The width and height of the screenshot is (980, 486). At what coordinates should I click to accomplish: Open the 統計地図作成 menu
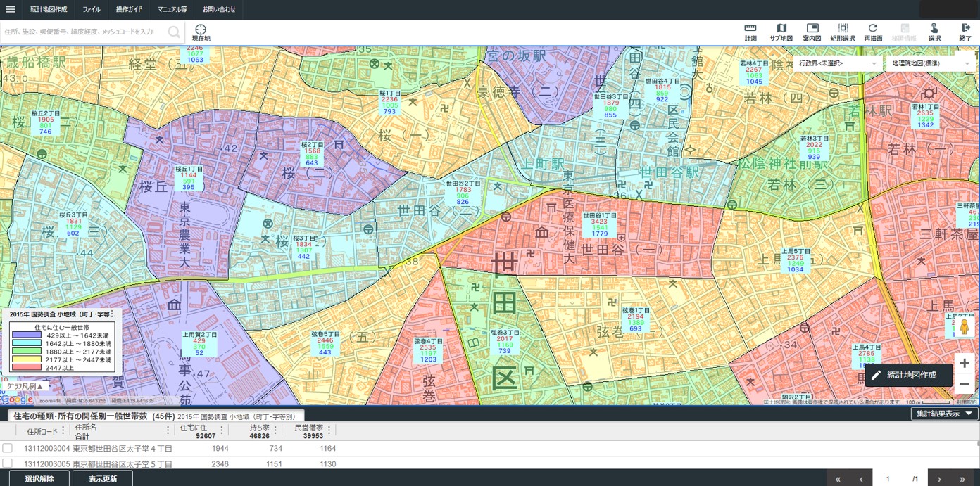tap(49, 10)
